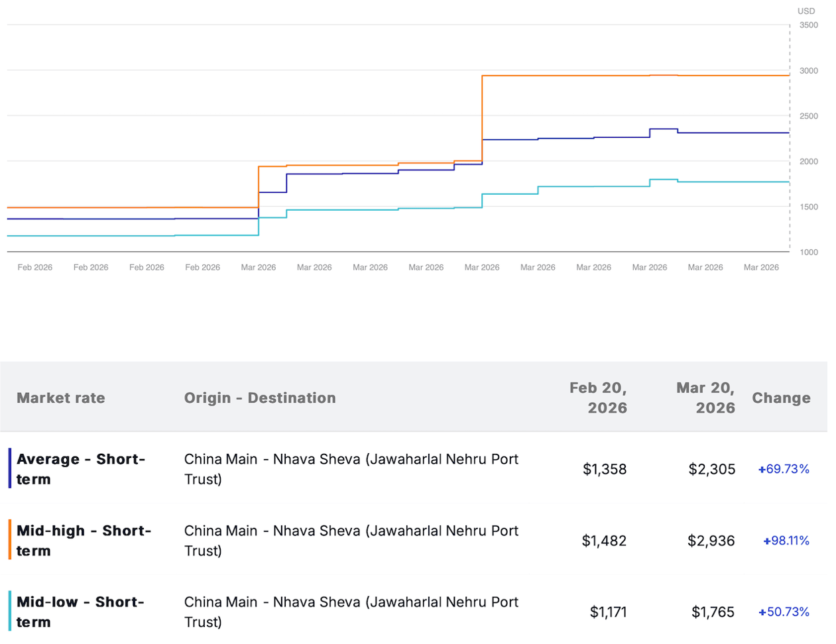Click the $1,358 Average February value
Screen dimensions: 836x644
[x=604, y=469]
